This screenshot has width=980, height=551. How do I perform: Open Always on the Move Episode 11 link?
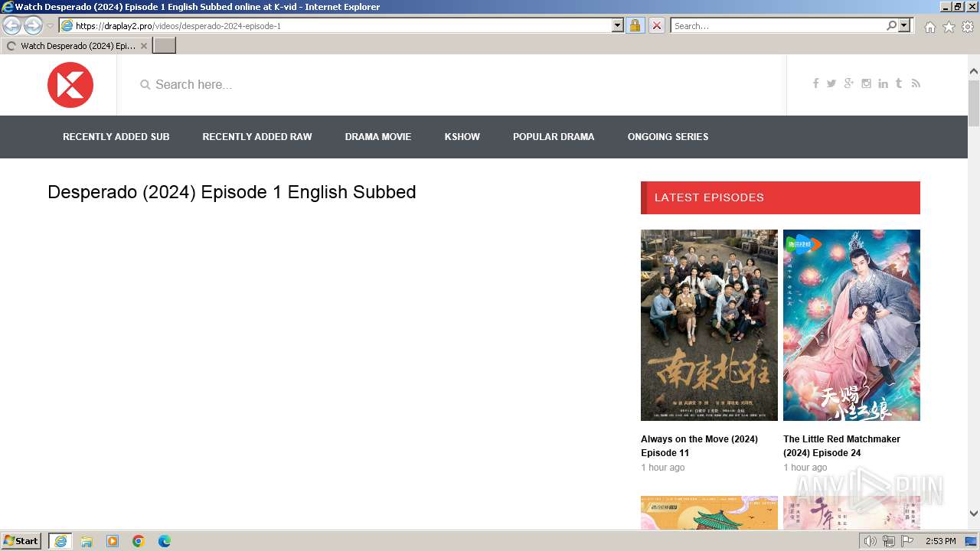(700, 446)
